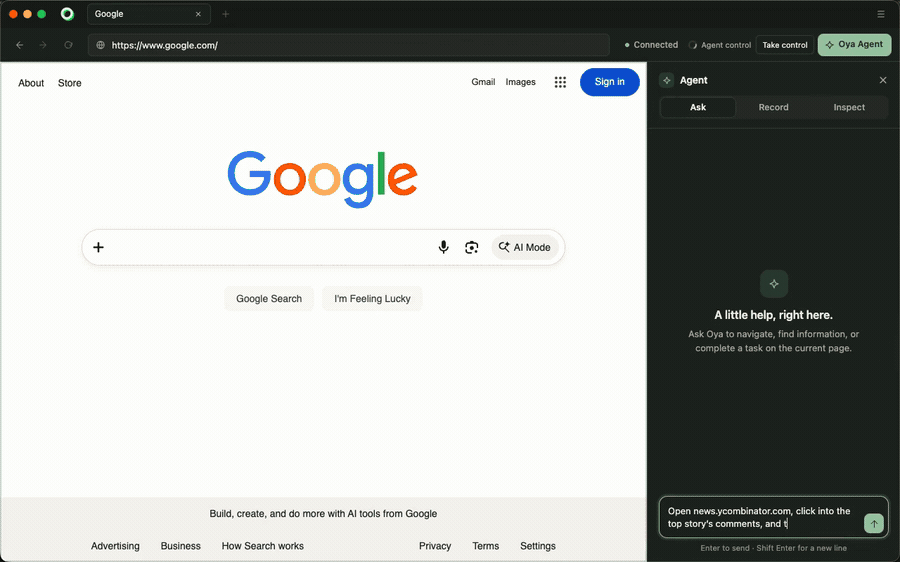The image size is (900, 562).
Task: Open the hamburger menu at top right
Action: click(x=880, y=14)
